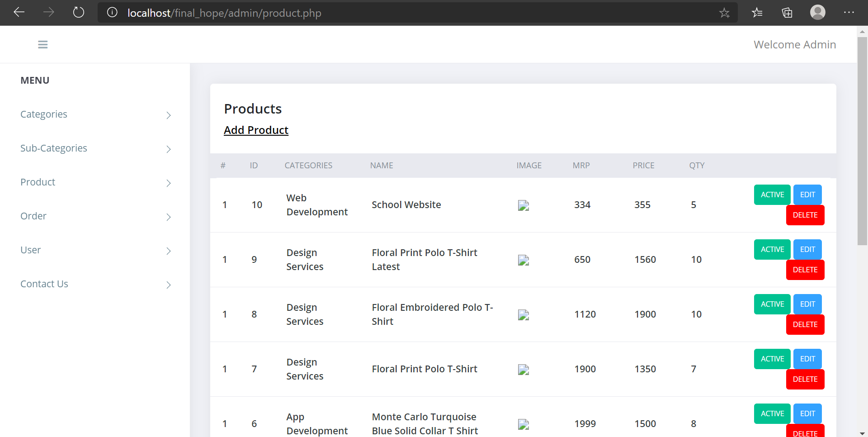Toggle ACTIVE for Monte Carlo Turquoise shirt
The image size is (868, 437).
click(x=772, y=413)
